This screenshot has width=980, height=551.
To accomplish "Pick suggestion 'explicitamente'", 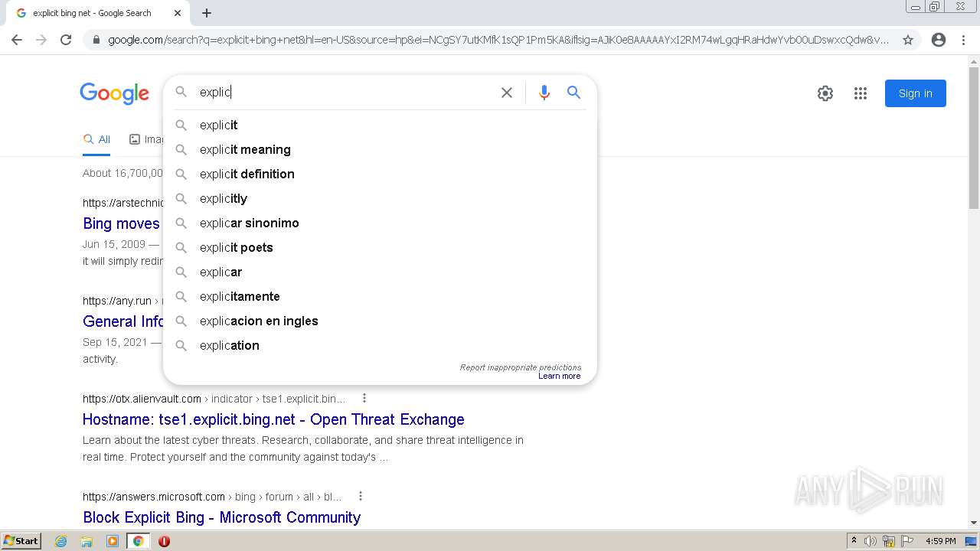I will [x=380, y=296].
